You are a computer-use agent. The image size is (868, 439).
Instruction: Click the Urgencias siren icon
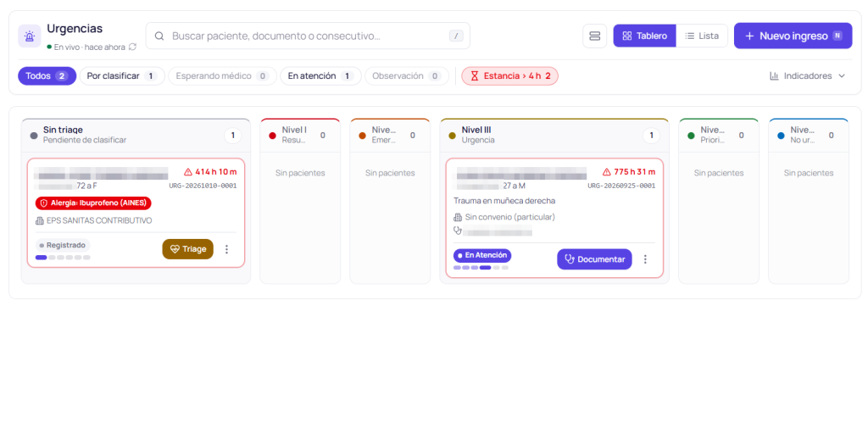click(x=30, y=36)
